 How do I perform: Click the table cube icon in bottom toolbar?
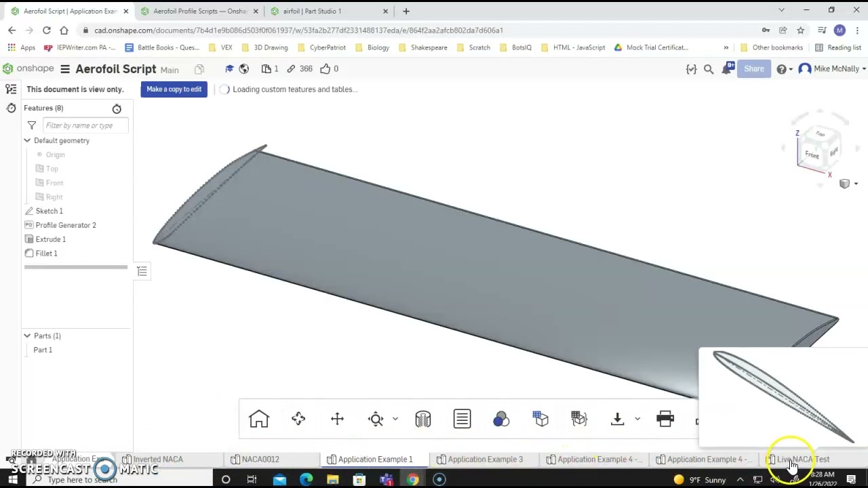tap(540, 419)
